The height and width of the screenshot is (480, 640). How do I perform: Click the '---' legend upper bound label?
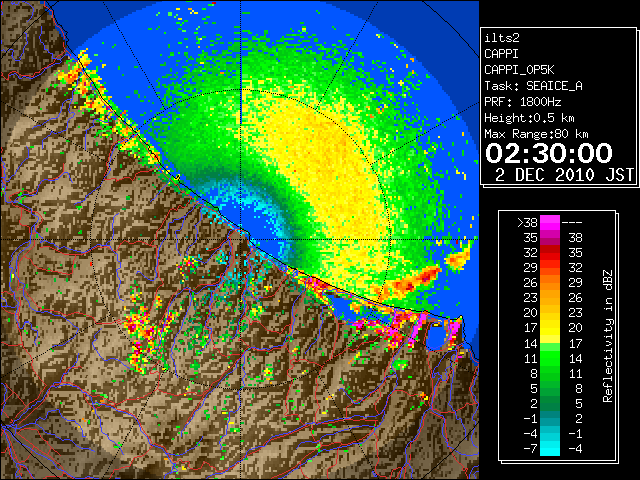[572, 223]
